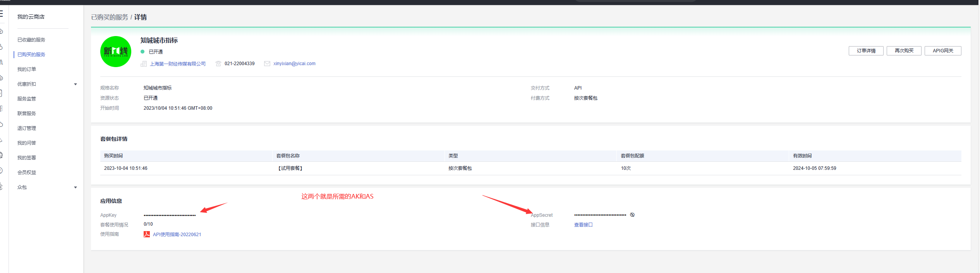
Task: Expand the 众包 submenu arrow
Action: 76,187
